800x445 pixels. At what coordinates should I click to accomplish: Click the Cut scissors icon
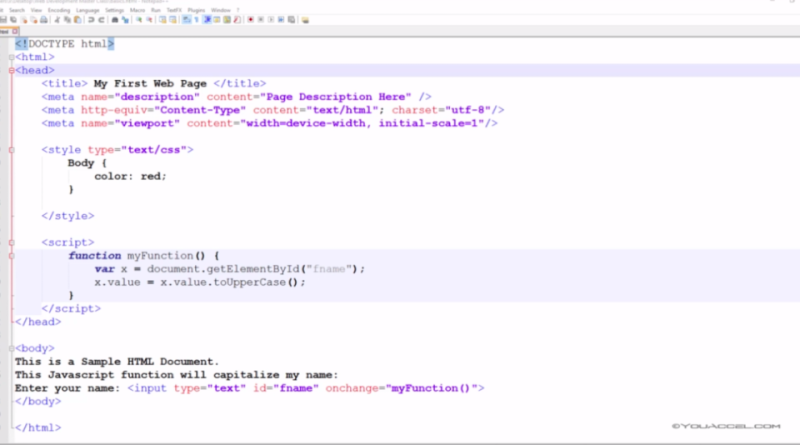[x=58, y=19]
